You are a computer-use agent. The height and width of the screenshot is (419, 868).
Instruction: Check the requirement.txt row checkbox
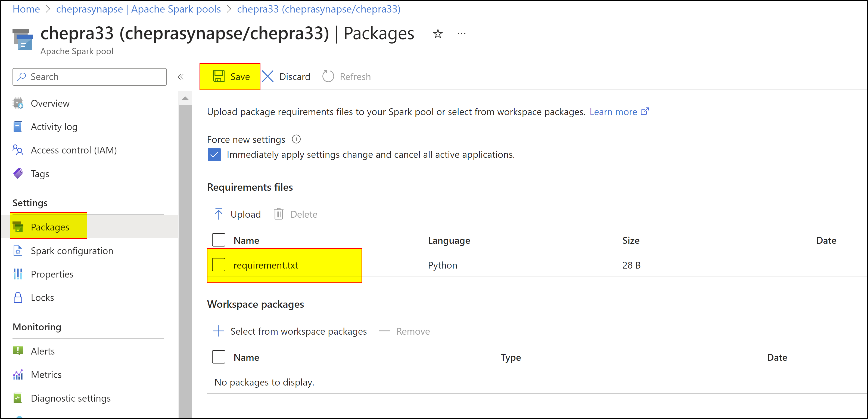point(219,264)
